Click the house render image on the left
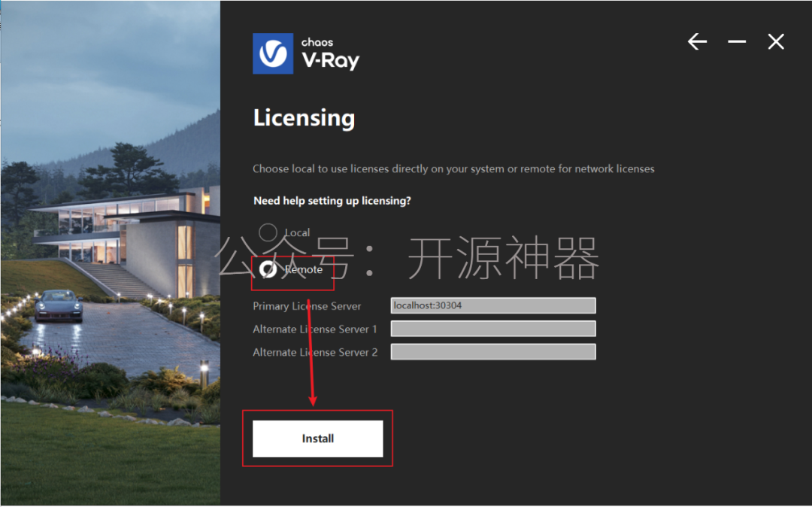The height and width of the screenshot is (507, 812). click(x=111, y=254)
